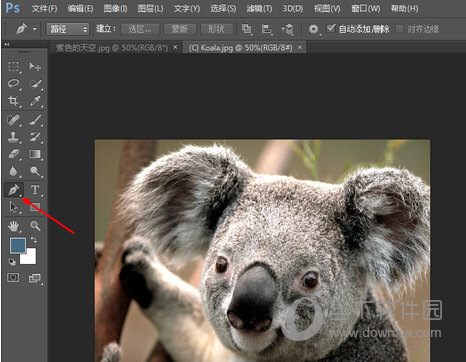Select the Horizontal Type tool
The width and height of the screenshot is (466, 362).
[35, 190]
